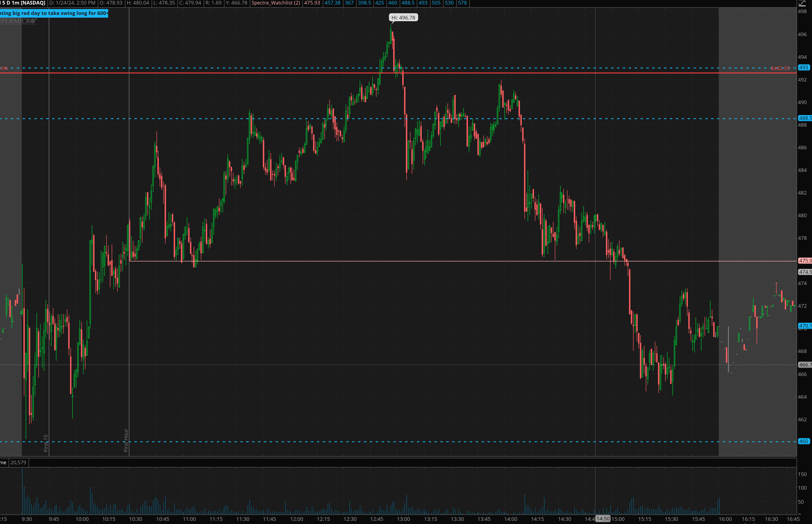Click the First Hour vertical line label

point(126,440)
